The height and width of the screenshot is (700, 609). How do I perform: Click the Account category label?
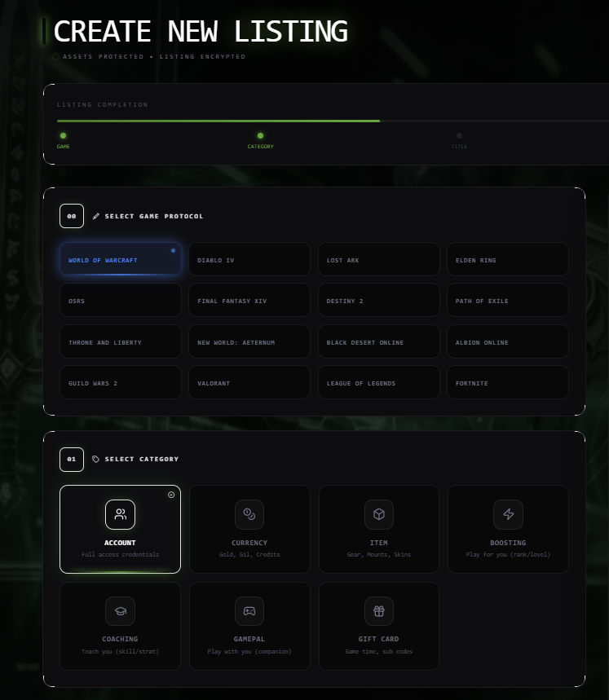pos(120,543)
